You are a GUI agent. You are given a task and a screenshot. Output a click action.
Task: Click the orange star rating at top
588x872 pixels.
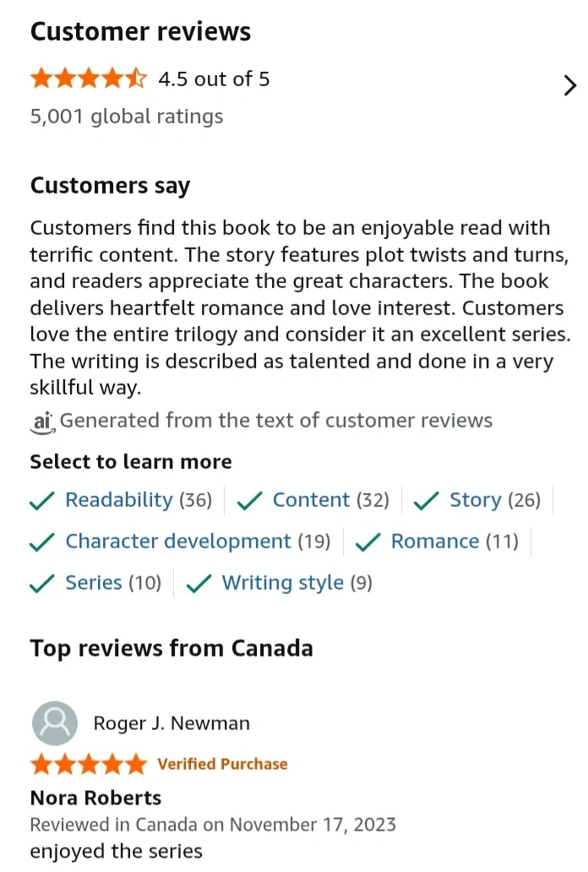(x=88, y=79)
